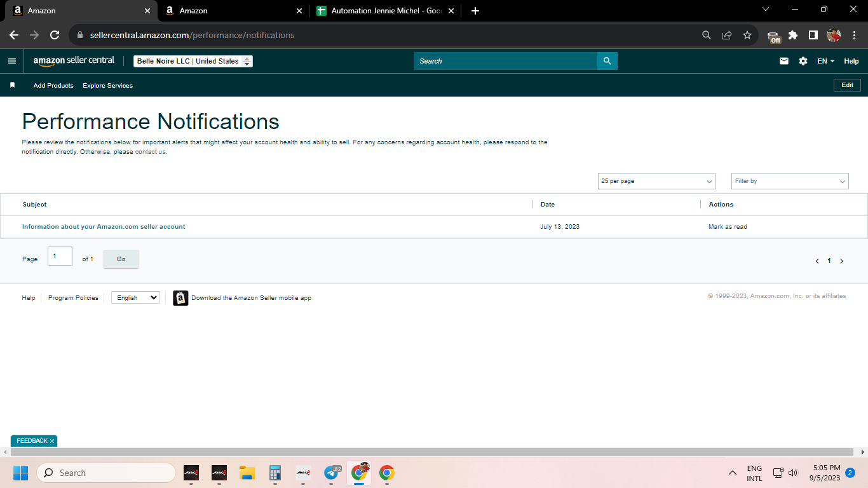Click the Help link in the header
This screenshot has height=488, width=868.
(x=851, y=61)
